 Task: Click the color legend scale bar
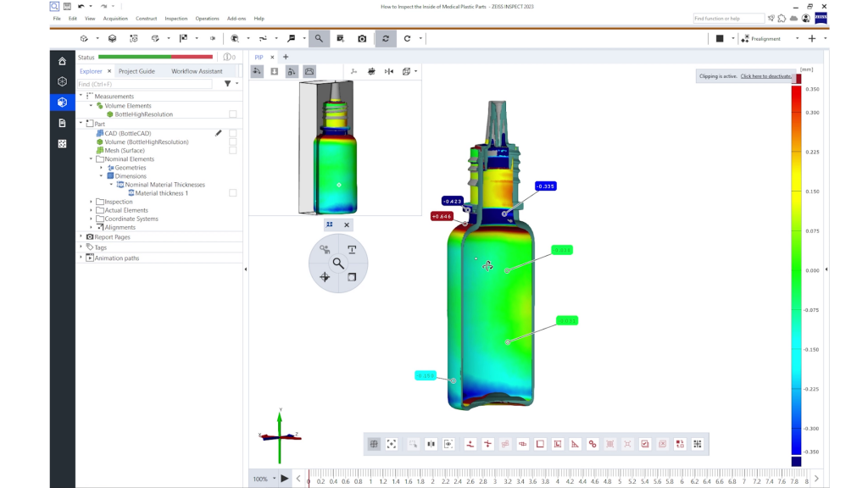coord(796,270)
